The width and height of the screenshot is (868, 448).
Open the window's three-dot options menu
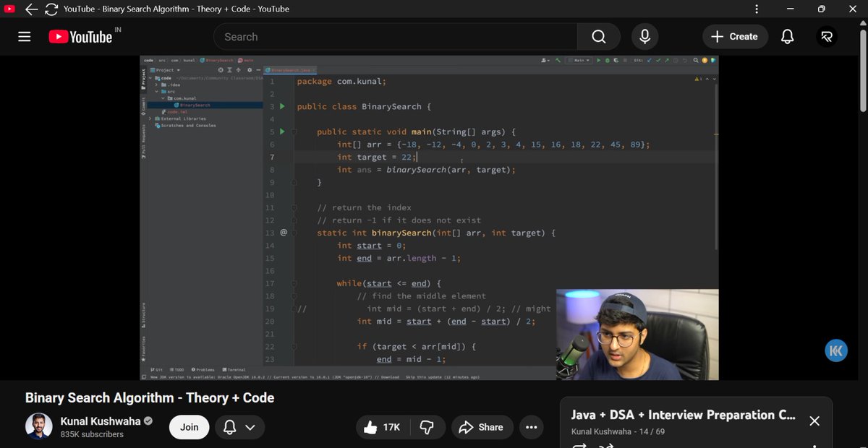(757, 9)
